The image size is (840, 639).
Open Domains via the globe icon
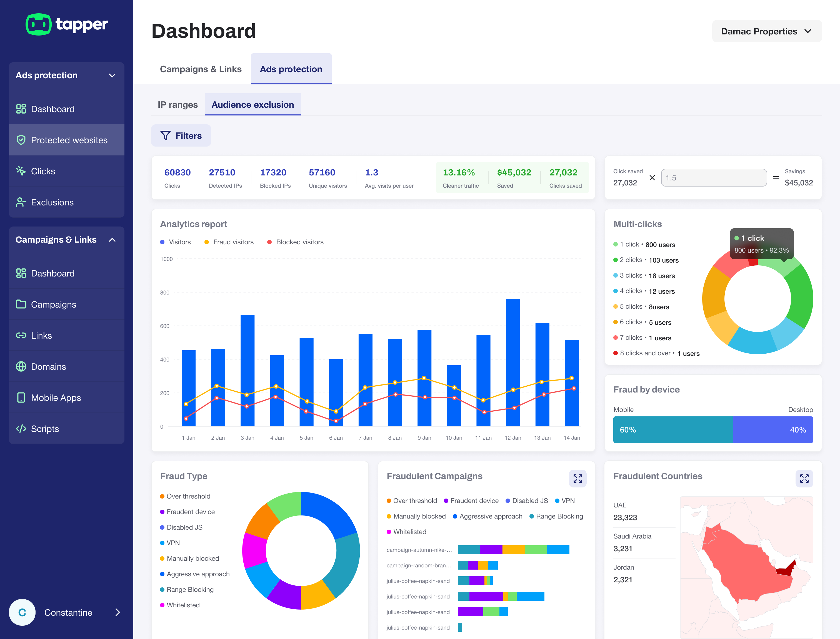click(x=21, y=367)
